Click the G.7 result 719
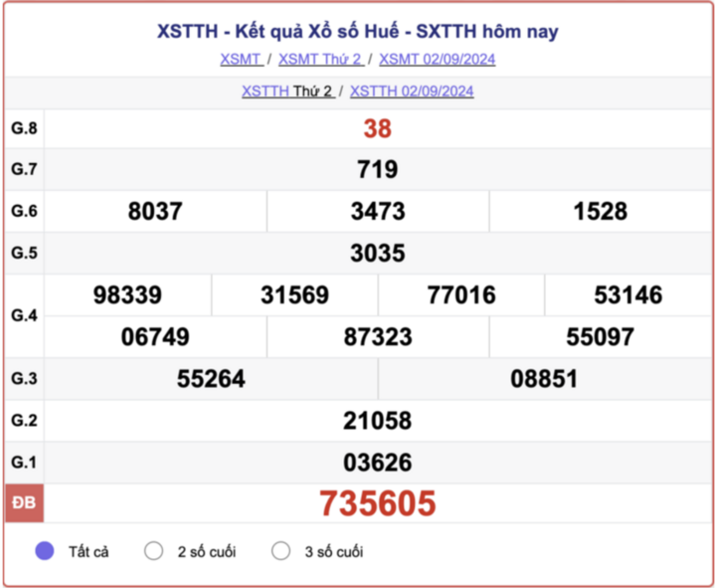 377,170
